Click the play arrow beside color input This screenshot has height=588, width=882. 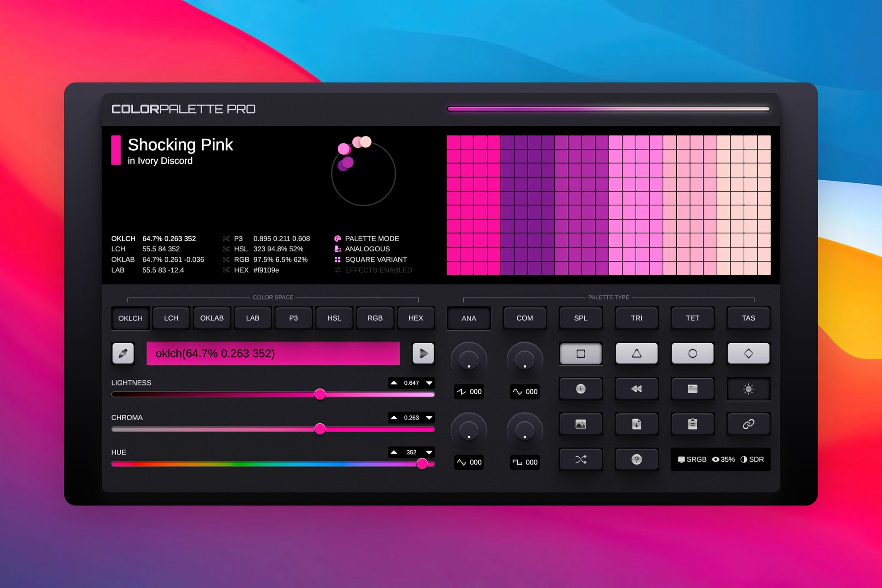click(x=423, y=353)
